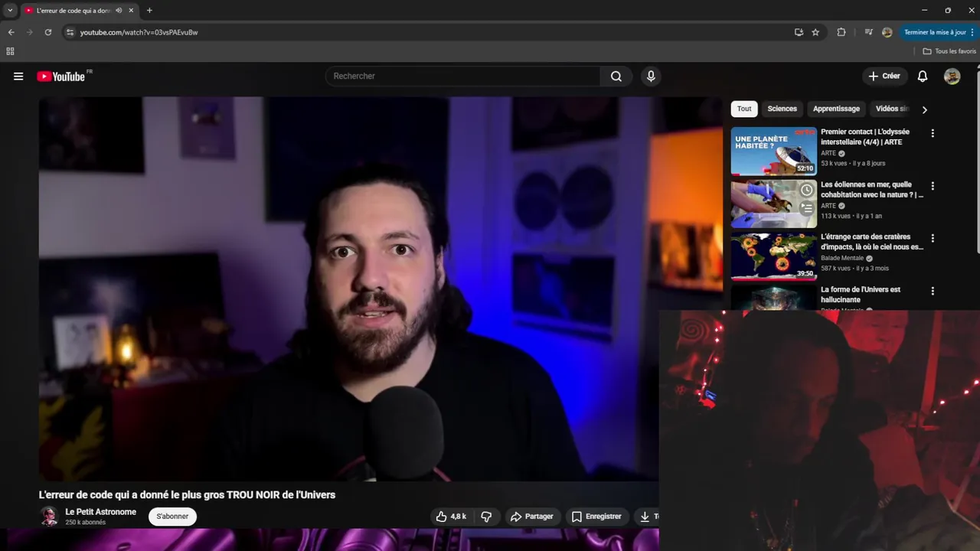
Task: Click the video title L'erreur de code
Action: pyautogui.click(x=188, y=495)
